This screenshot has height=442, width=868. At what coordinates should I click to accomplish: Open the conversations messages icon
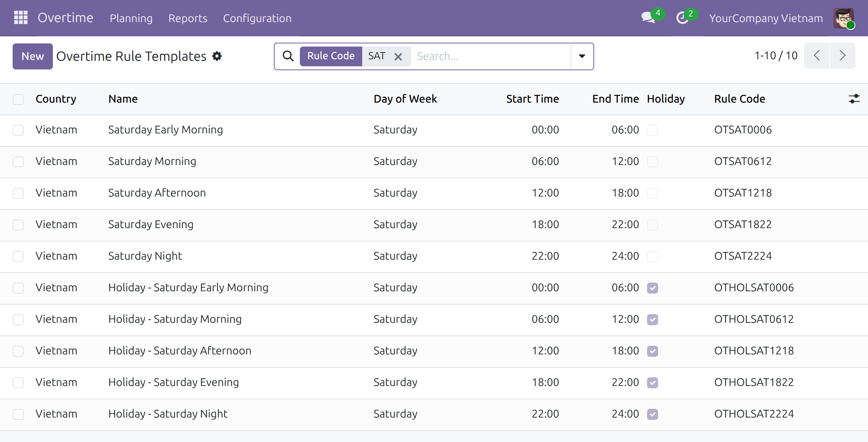648,18
